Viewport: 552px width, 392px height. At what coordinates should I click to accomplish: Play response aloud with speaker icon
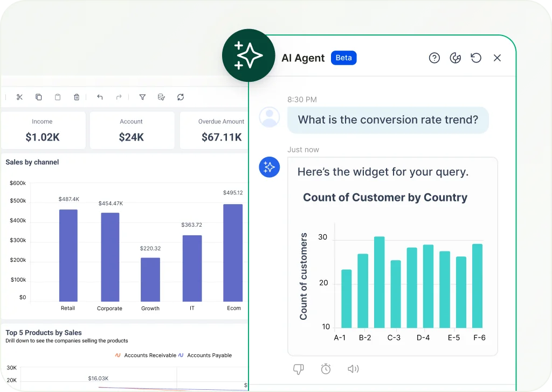pyautogui.click(x=353, y=369)
